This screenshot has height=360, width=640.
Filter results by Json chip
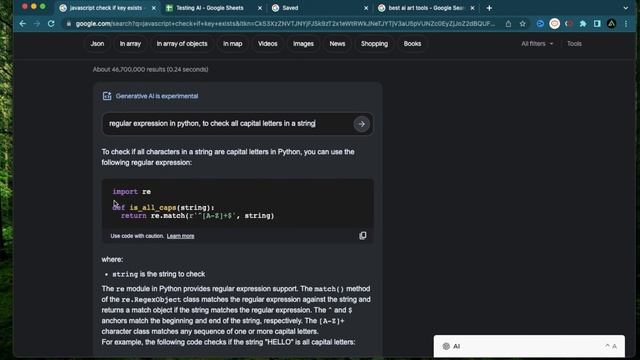tap(97, 44)
